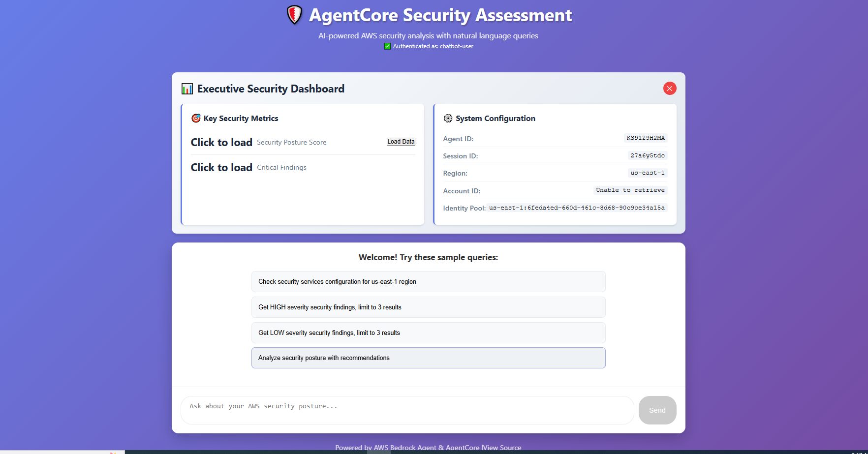Click the Identity Pool ID value
Screen dimensions: 868x454
[577, 208]
